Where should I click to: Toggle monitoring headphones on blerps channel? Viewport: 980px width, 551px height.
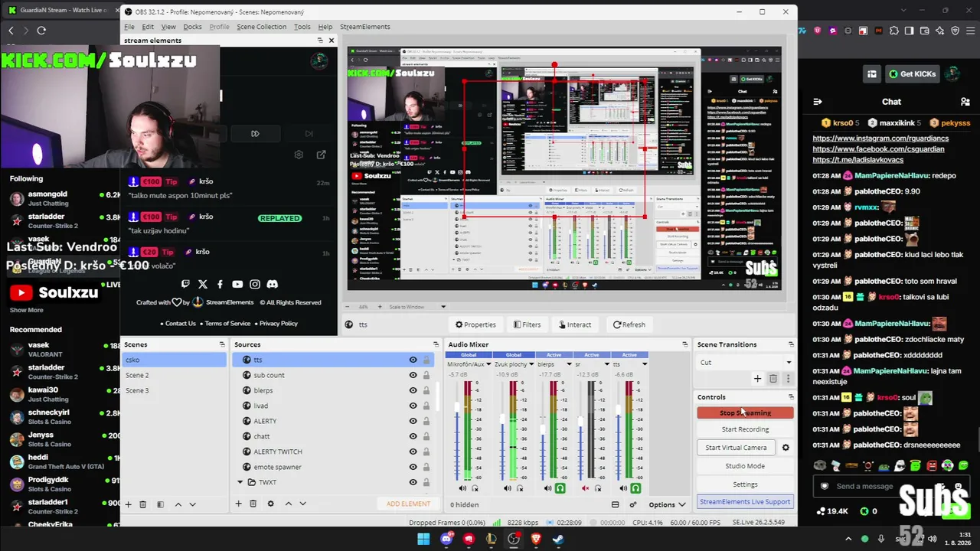pos(560,488)
